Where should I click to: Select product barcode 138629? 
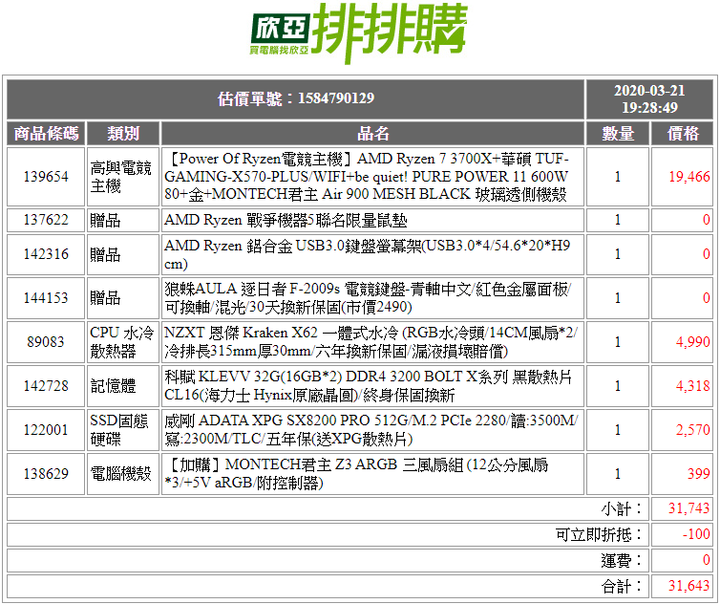(46, 474)
